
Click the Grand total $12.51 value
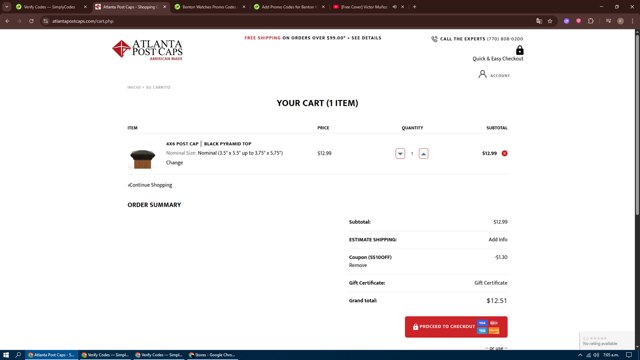click(497, 300)
